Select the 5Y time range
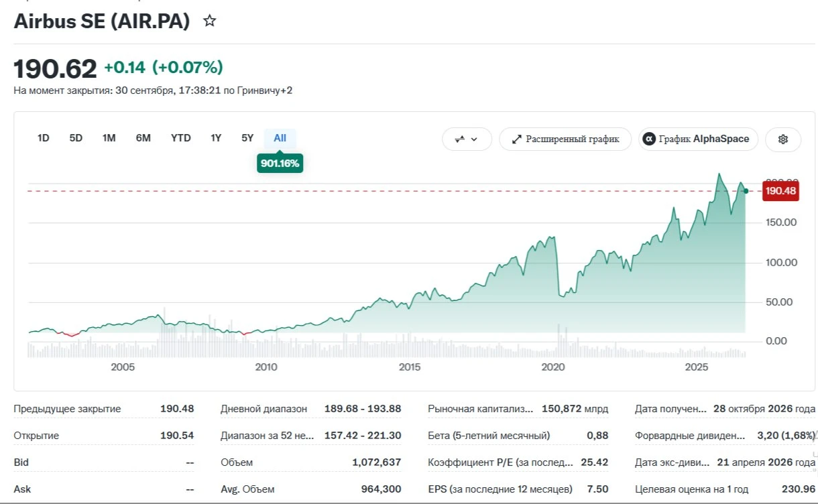 click(247, 138)
